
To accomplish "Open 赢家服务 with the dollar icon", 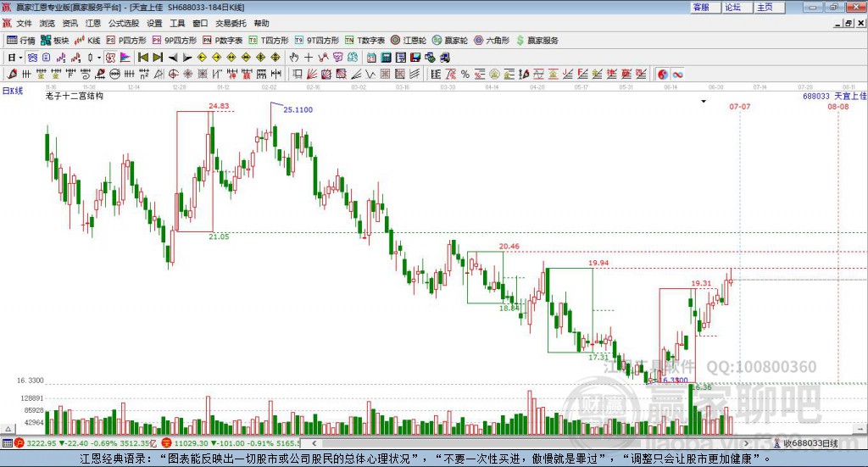I will pyautogui.click(x=537, y=41).
